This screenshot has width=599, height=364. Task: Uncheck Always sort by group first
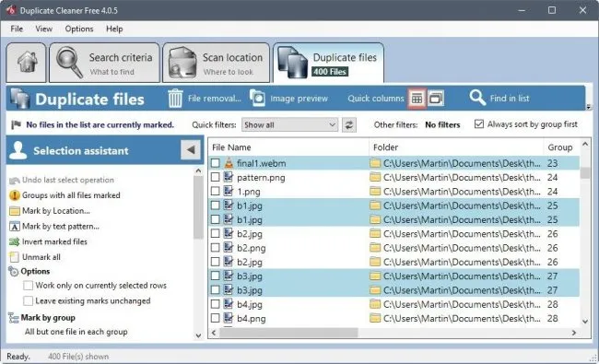[x=478, y=124]
